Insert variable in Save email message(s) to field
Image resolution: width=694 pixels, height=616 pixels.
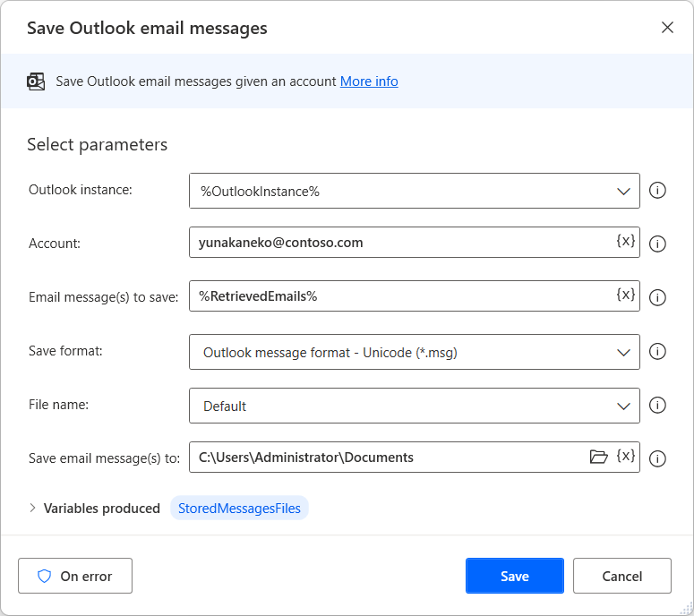[625, 456]
